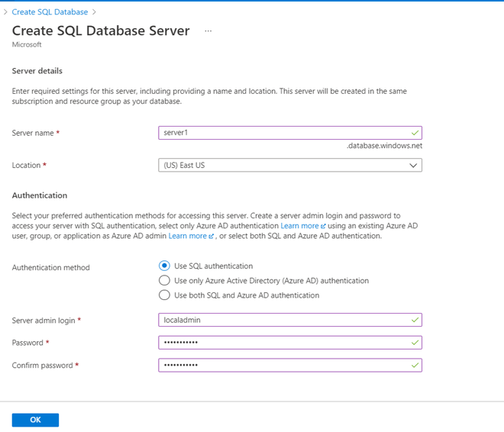
Task: Click the Server admin login input field
Action: point(283,320)
